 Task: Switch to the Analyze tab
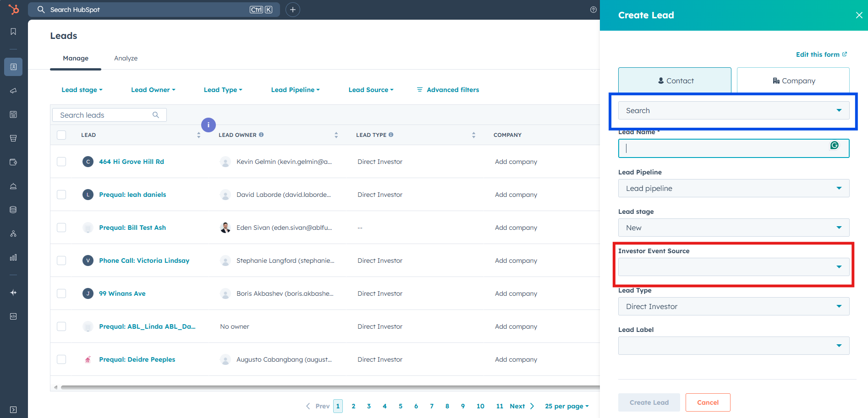126,58
